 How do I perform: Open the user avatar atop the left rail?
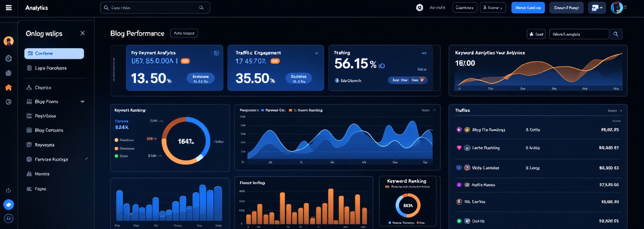(8, 41)
